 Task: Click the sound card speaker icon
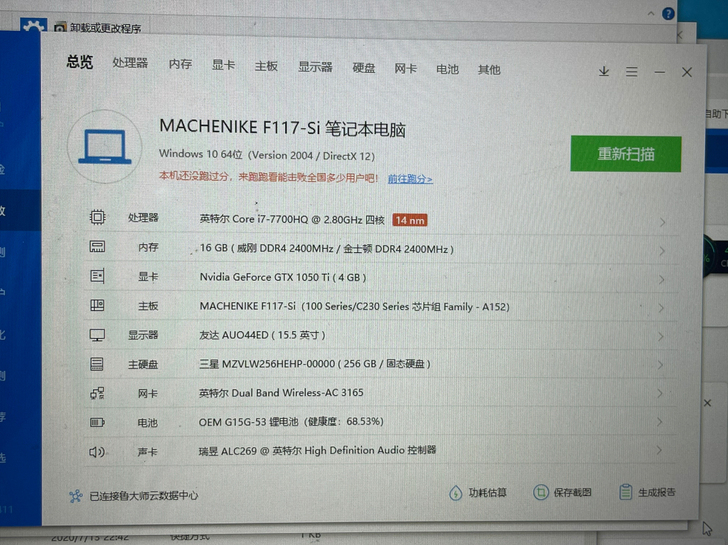97,452
